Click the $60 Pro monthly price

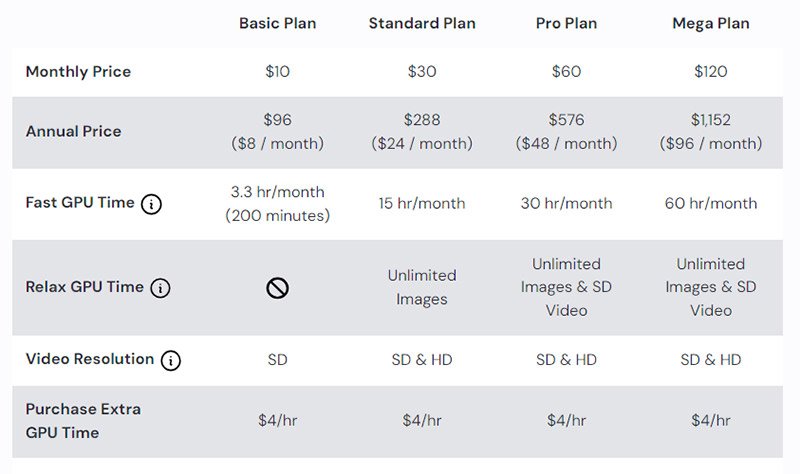tap(566, 72)
